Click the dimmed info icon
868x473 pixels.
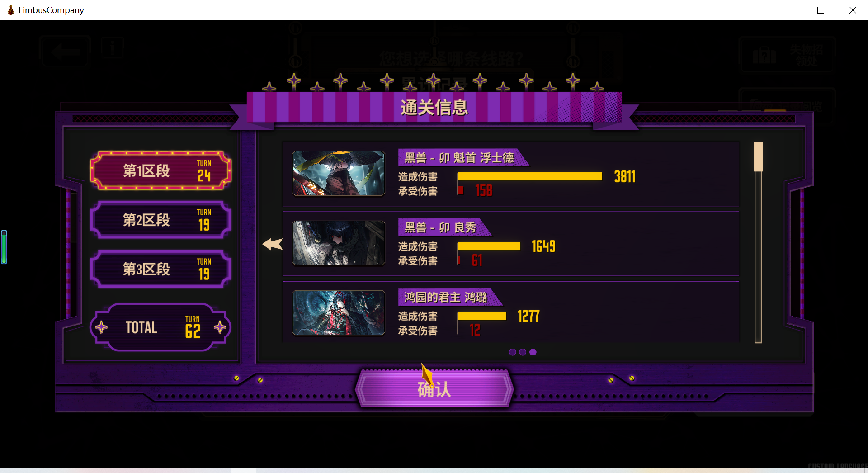click(113, 47)
